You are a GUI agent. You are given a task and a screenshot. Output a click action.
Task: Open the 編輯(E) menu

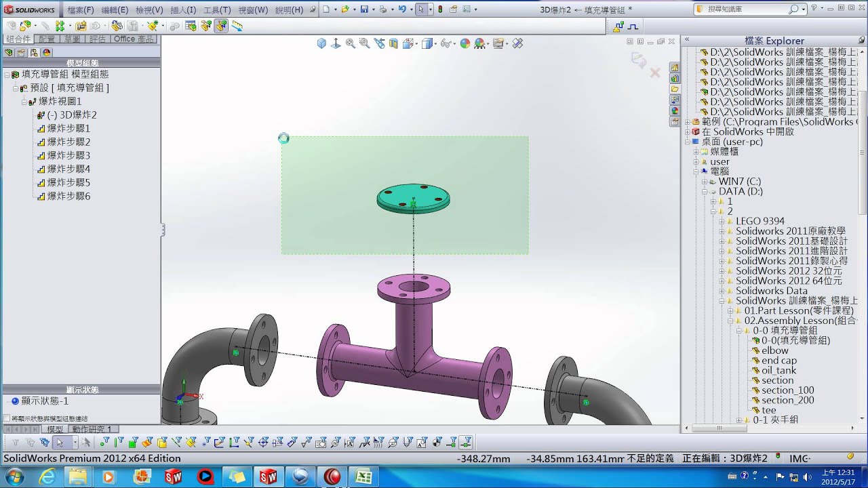tap(115, 10)
